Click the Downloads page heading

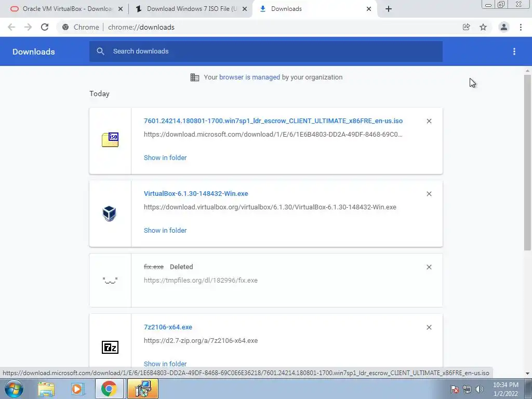pos(34,51)
